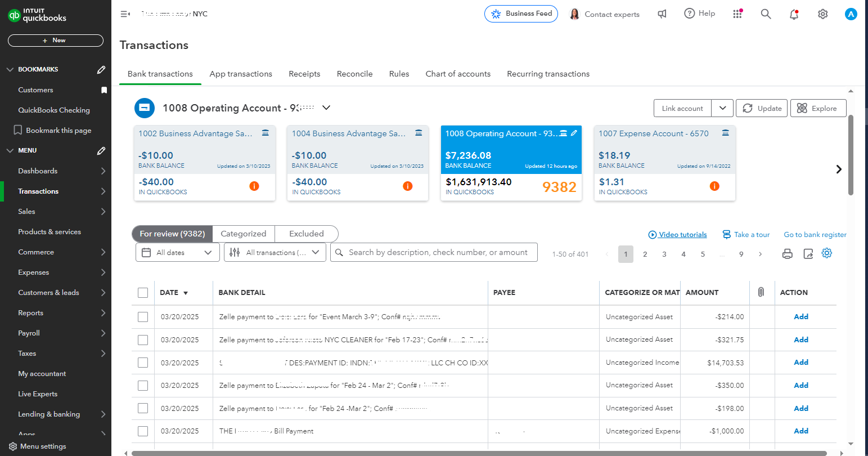Show next account cards with right arrow
Image resolution: width=868 pixels, height=456 pixels.
coord(839,169)
